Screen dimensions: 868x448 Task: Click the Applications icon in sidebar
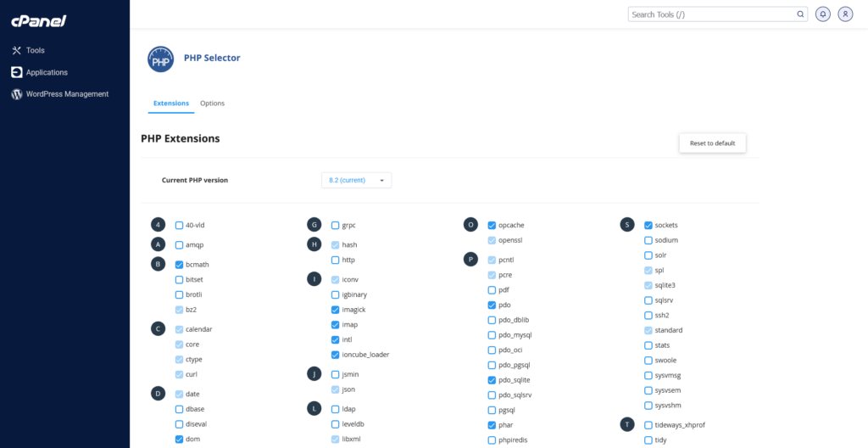[16, 73]
